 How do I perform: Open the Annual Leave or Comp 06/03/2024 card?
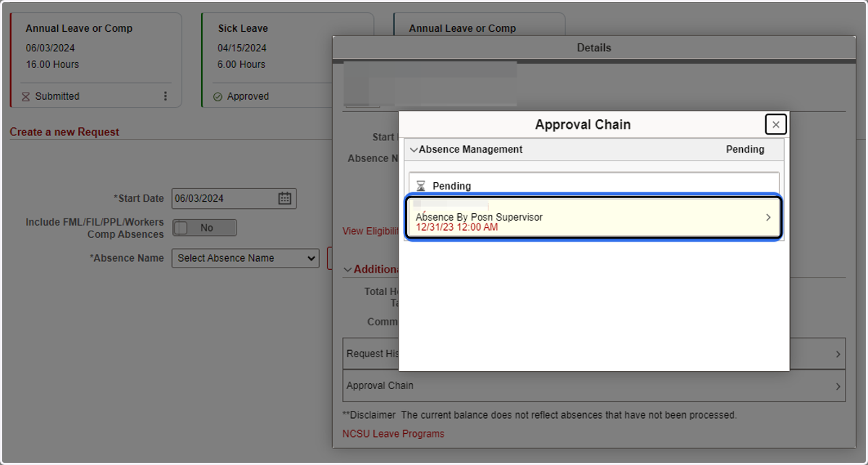point(95,60)
